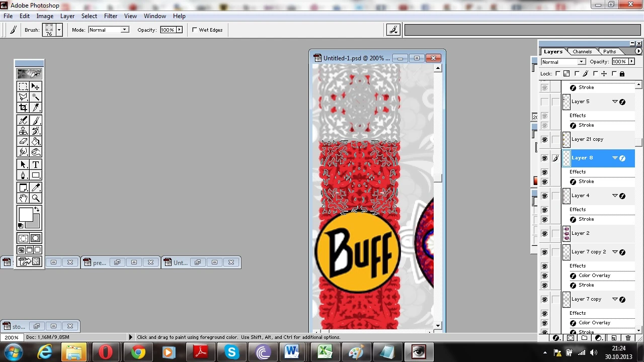Toggle lock transparent pixels checkbox
The height and width of the screenshot is (362, 644).
(x=557, y=74)
